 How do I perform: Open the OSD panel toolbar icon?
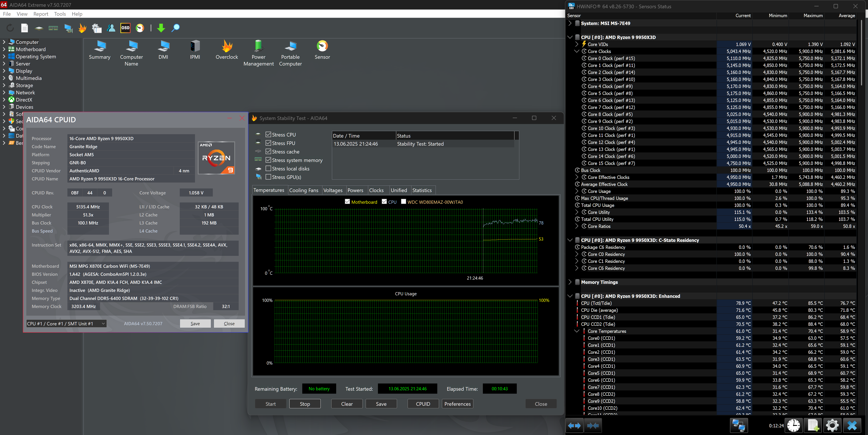(125, 28)
